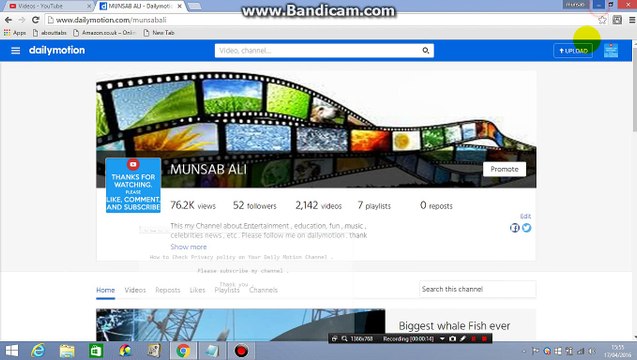The image size is (637, 360).
Task: Launch Internet Explorer from taskbar
Action: (x=38, y=351)
